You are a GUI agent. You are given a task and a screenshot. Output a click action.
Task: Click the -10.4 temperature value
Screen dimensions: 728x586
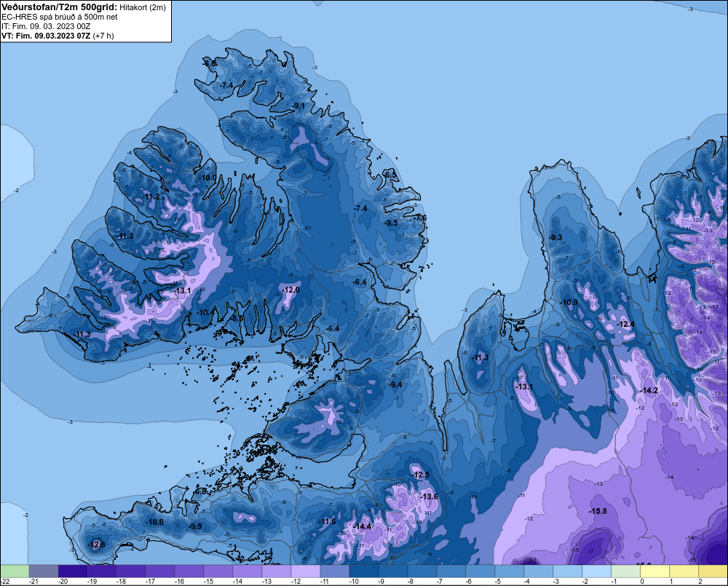click(206, 312)
